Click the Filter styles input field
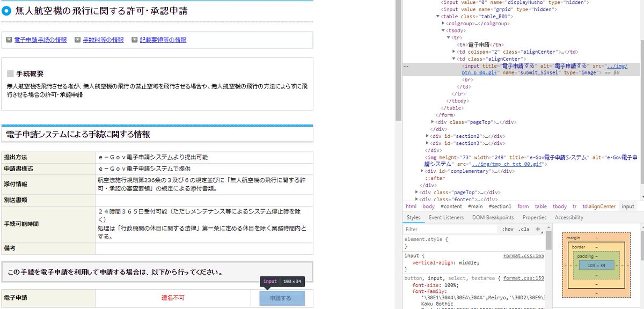 (x=450, y=229)
